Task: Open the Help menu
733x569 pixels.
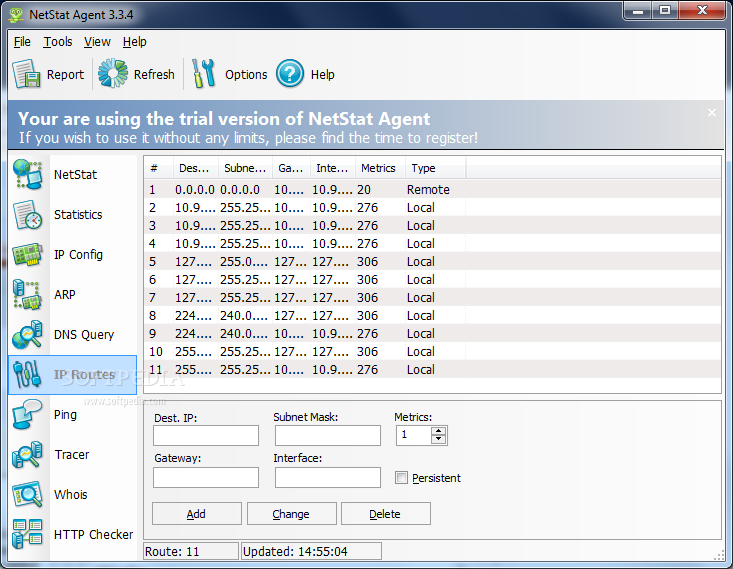Action: 135,42
